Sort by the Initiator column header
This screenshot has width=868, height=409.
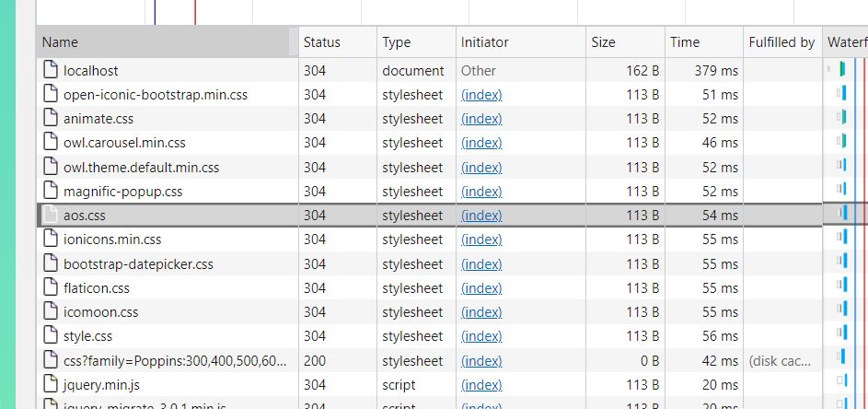pos(520,42)
